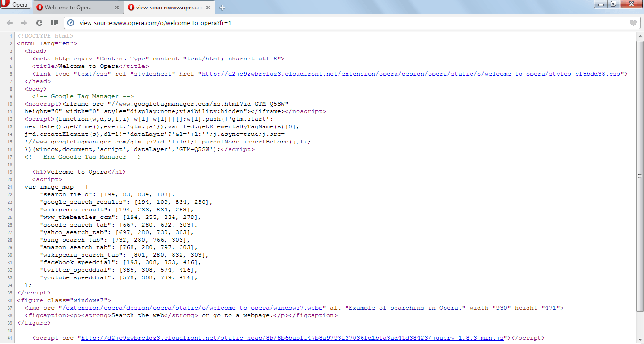Open the jquery-1.8.3.min.js script link

293,338
